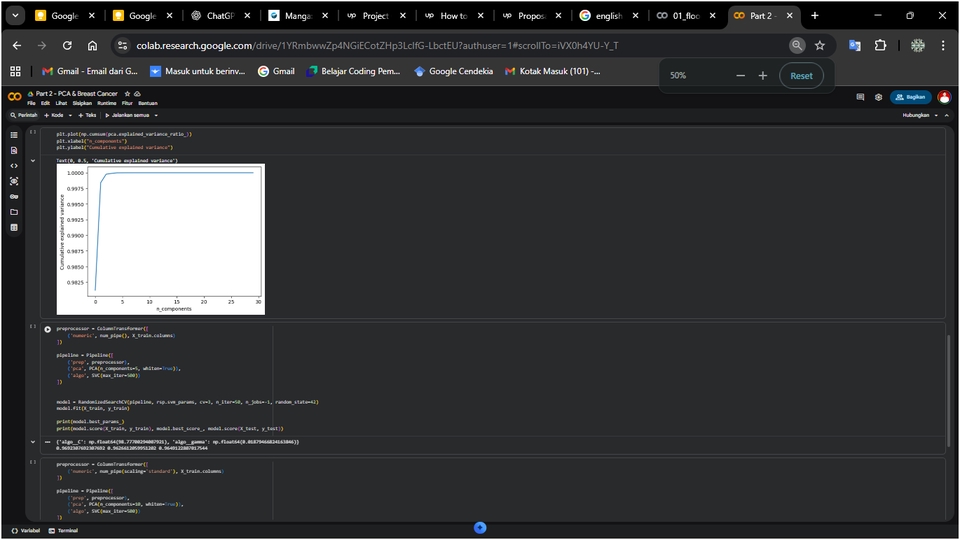Reset browser zoom level
The width and height of the screenshot is (960, 540).
[801, 75]
